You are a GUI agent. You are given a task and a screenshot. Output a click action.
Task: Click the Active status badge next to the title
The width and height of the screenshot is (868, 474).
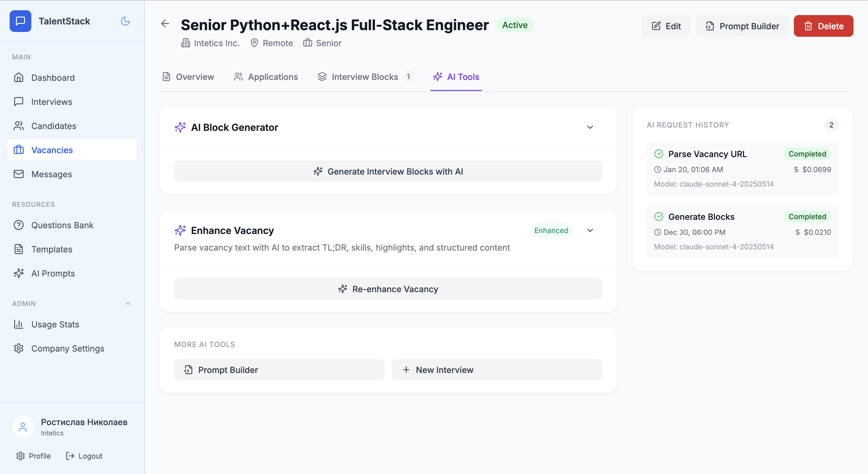point(514,25)
